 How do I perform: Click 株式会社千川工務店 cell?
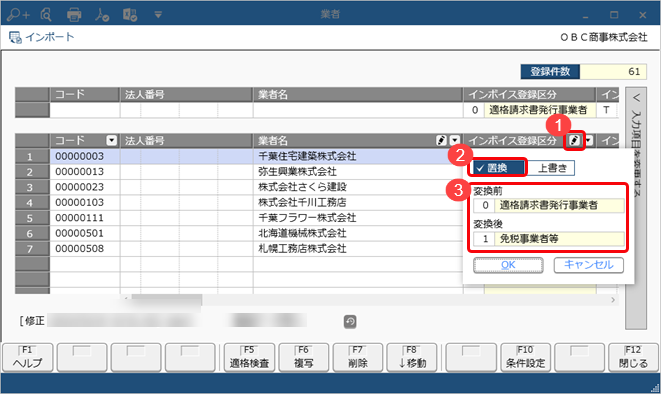pyautogui.click(x=357, y=203)
